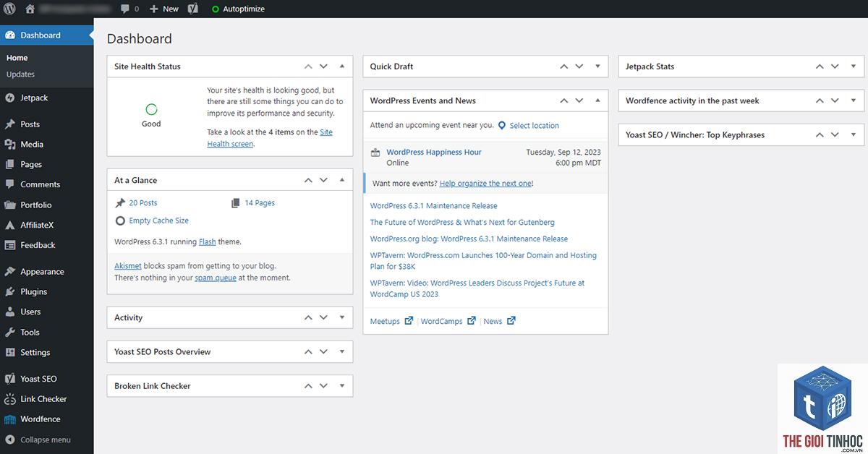Open the Home submenu item
Viewport: 868px width, 454px height.
tap(17, 58)
